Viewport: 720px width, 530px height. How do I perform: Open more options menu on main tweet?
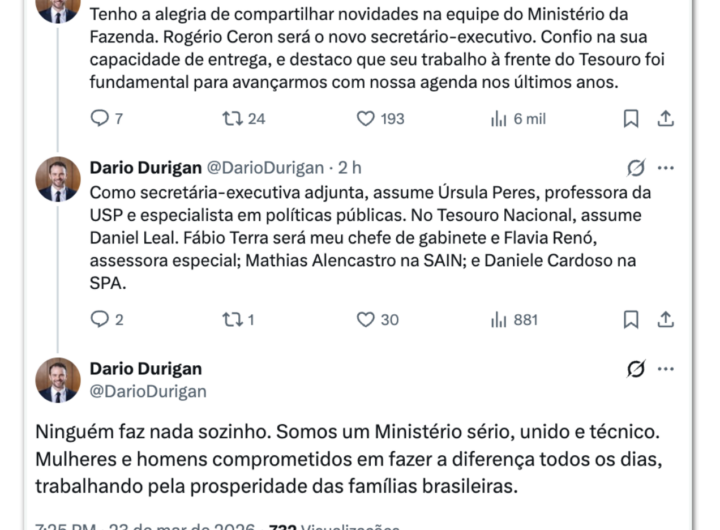[x=666, y=369]
